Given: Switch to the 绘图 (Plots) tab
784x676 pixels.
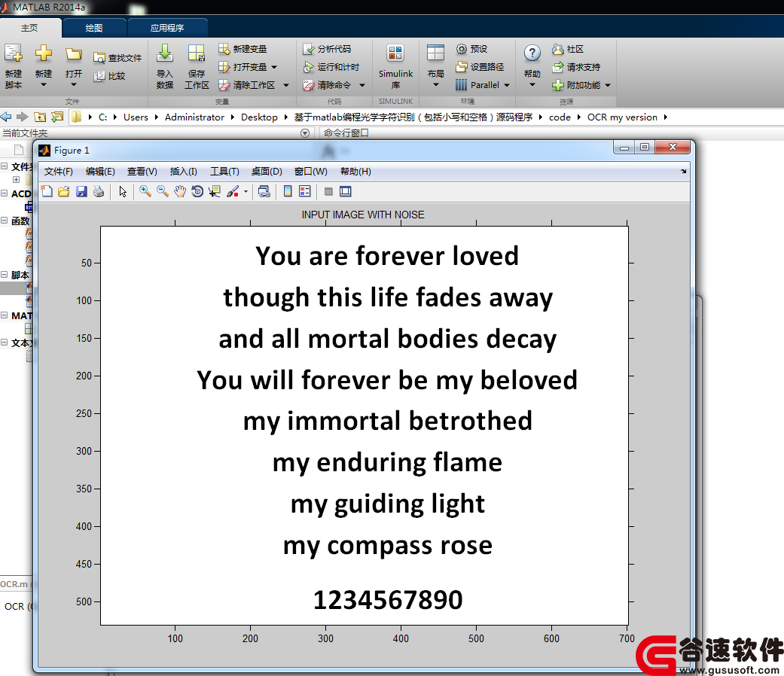Looking at the screenshot, I should point(94,28).
